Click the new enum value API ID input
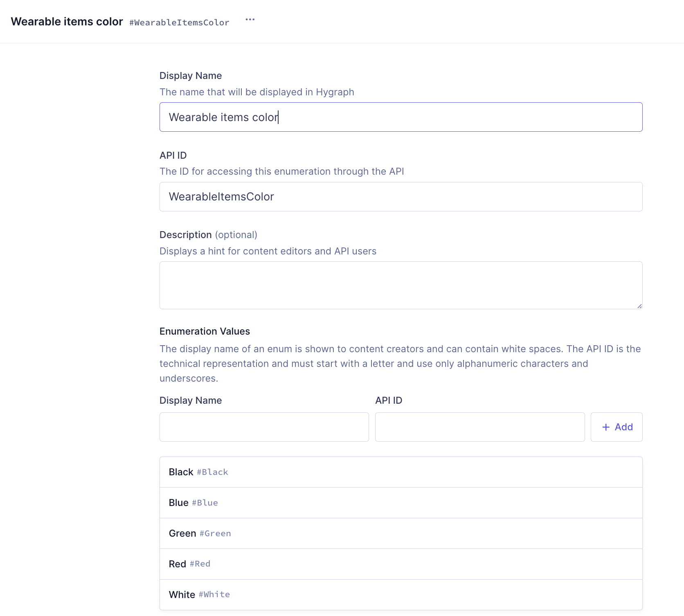The width and height of the screenshot is (684, 616). (479, 427)
